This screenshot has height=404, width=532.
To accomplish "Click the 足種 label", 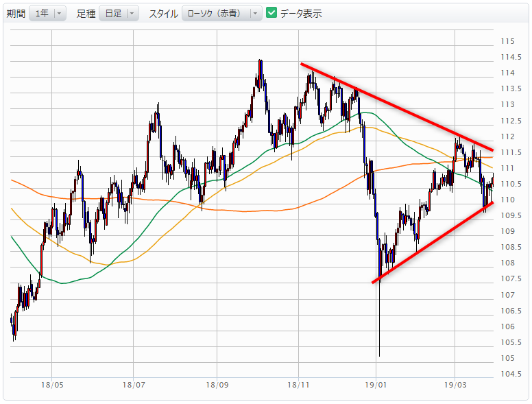I will tap(86, 14).
